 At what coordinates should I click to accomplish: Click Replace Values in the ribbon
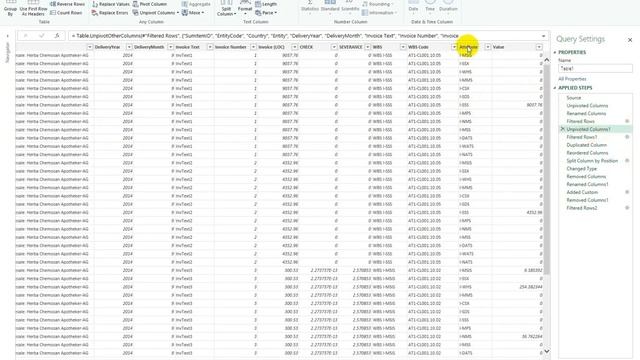coord(111,4)
